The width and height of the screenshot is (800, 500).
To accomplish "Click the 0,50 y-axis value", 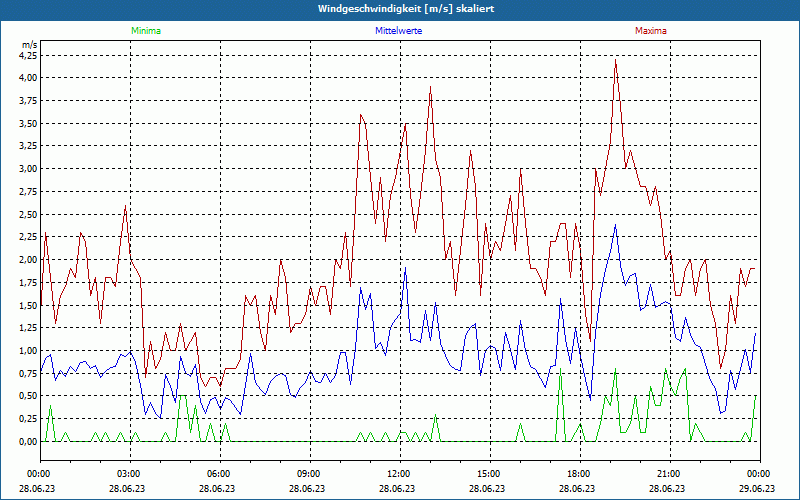I will (28, 396).
